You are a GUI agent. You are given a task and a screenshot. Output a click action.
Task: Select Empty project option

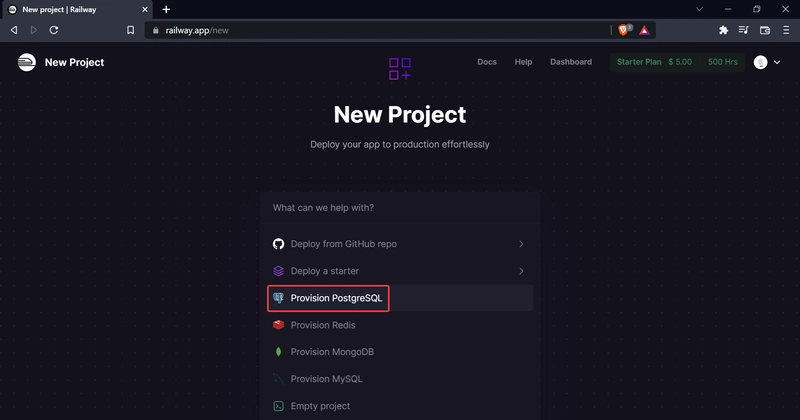pyautogui.click(x=400, y=406)
